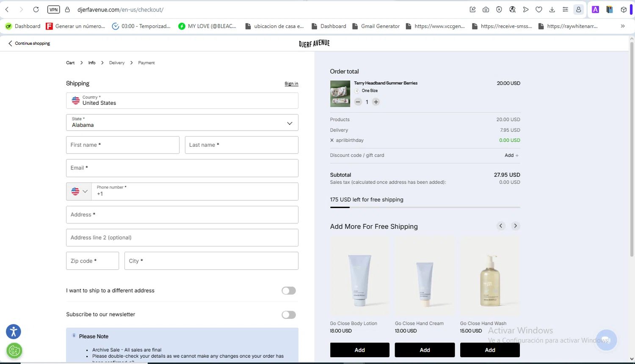Reload the checkout page
This screenshot has width=635, height=364.
tap(36, 9)
